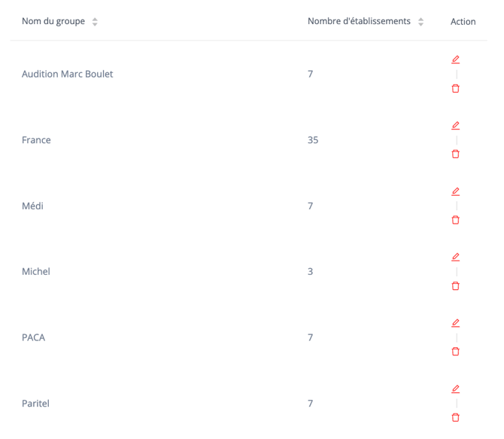Click the Nom du groupe column header
The height and width of the screenshot is (439, 504).
pyautogui.click(x=53, y=21)
